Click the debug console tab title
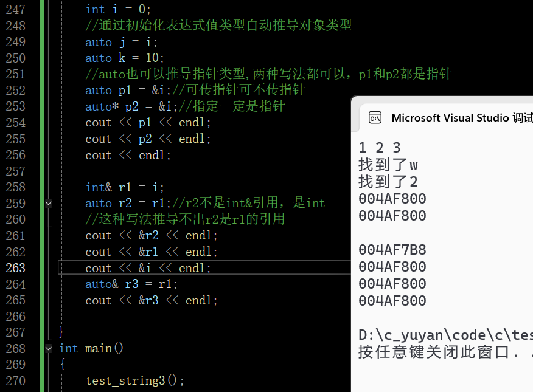 pos(462,118)
